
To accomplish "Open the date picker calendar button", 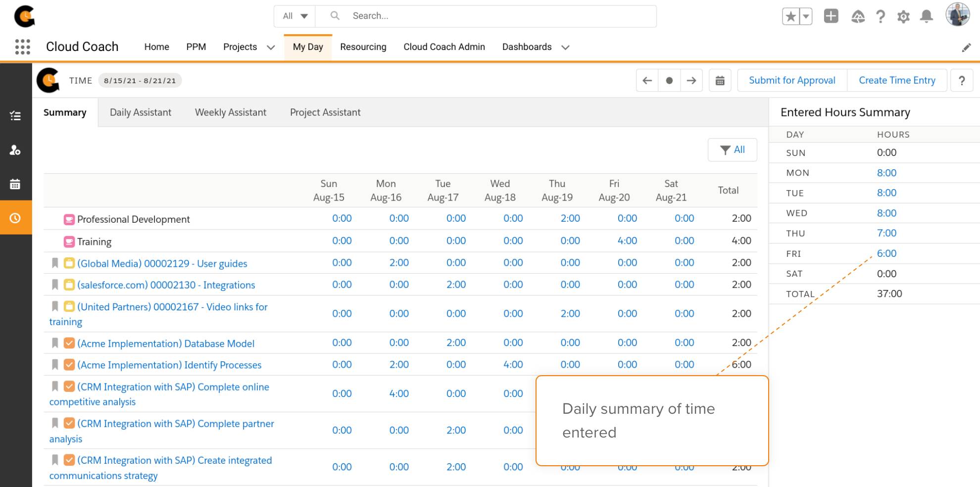I will pyautogui.click(x=720, y=80).
